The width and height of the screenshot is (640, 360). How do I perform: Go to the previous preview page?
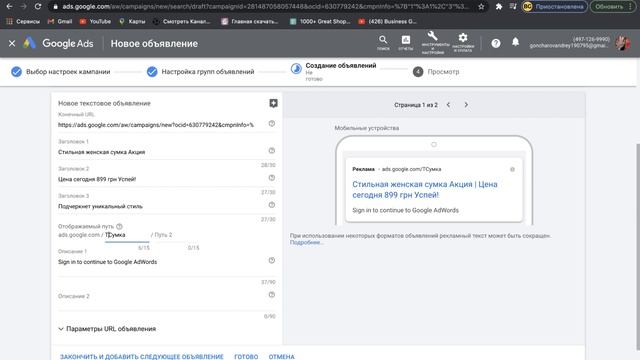449,105
